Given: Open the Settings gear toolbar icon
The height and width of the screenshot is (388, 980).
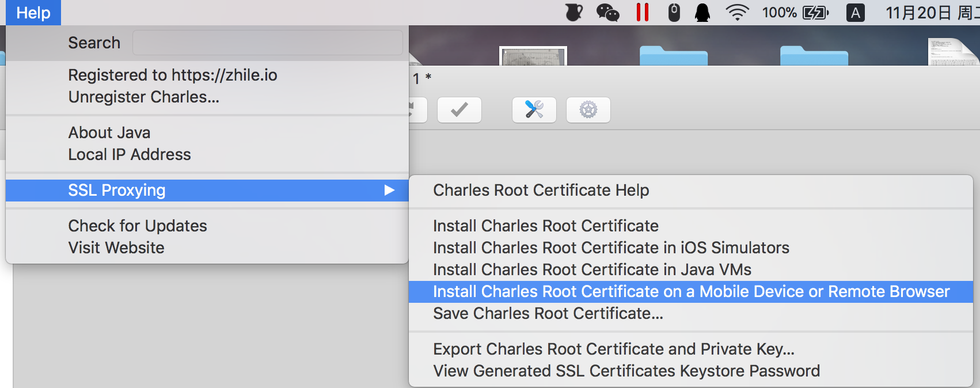Looking at the screenshot, I should point(588,109).
